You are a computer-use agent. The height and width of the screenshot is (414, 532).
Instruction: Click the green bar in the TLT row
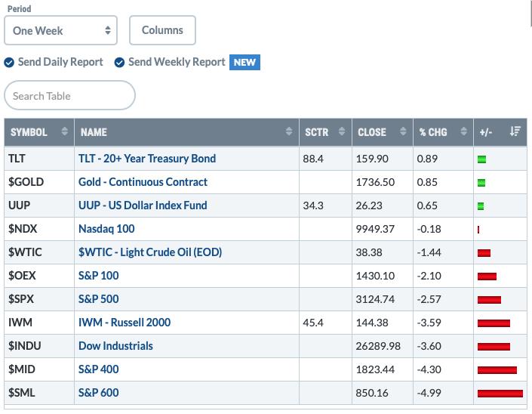click(481, 159)
